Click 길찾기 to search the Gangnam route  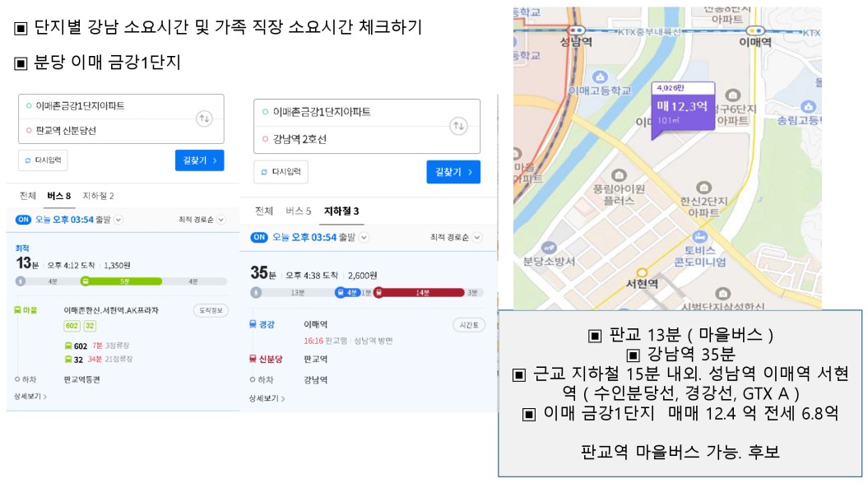pyautogui.click(x=453, y=172)
